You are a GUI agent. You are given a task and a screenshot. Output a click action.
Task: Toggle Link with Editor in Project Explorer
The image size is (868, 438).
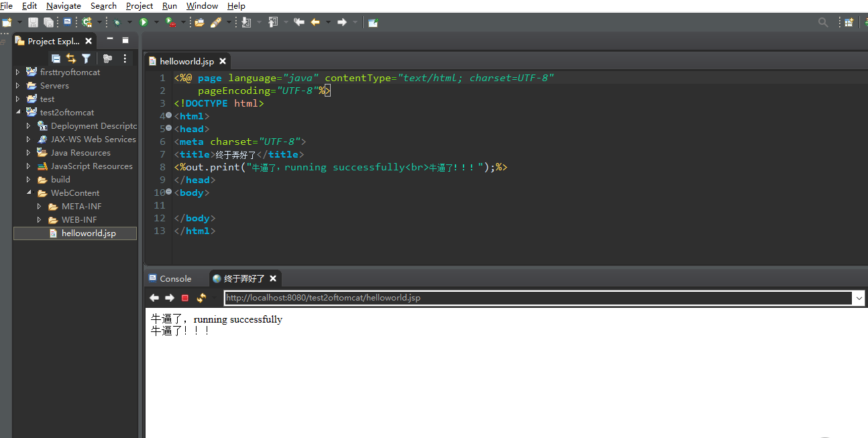pyautogui.click(x=70, y=58)
